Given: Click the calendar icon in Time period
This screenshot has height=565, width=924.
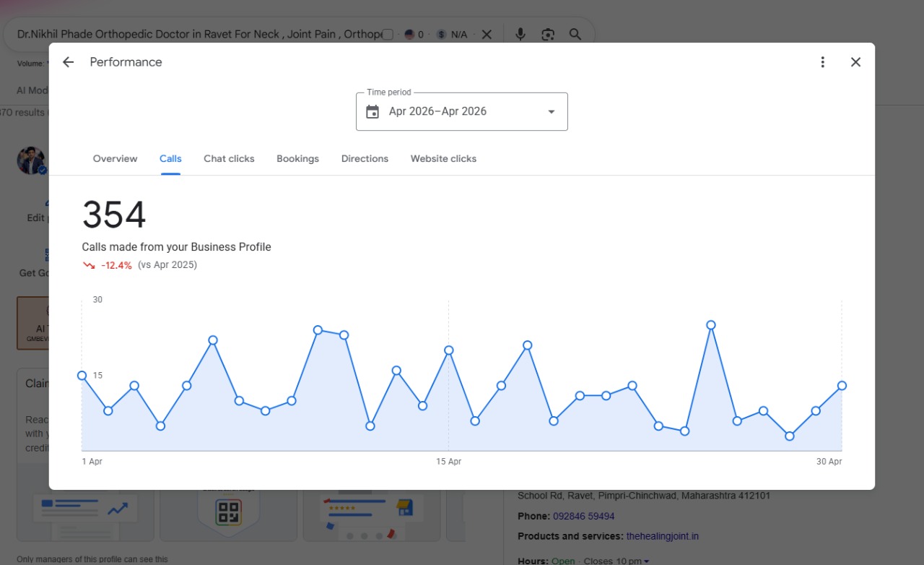Looking at the screenshot, I should [x=372, y=112].
